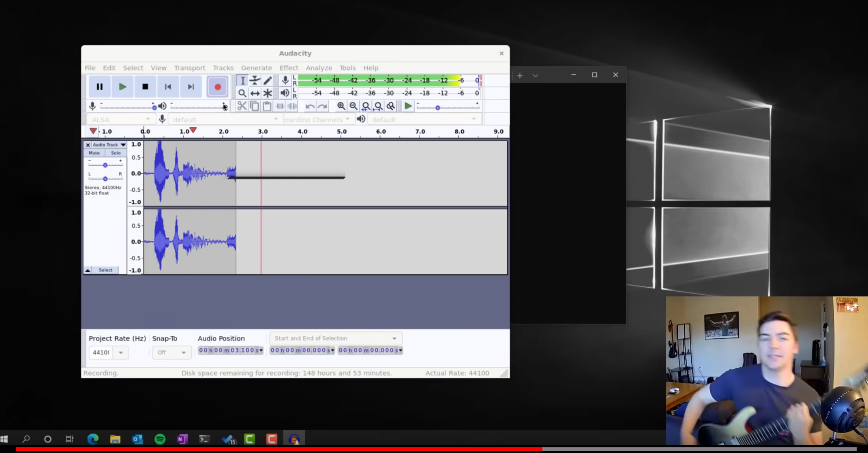Click Skip to End button

tap(191, 87)
